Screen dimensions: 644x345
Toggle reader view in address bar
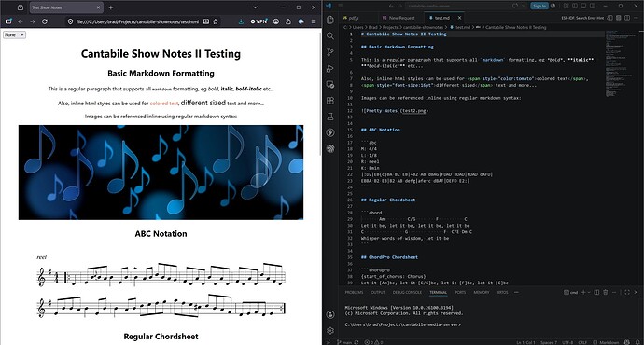(x=206, y=21)
